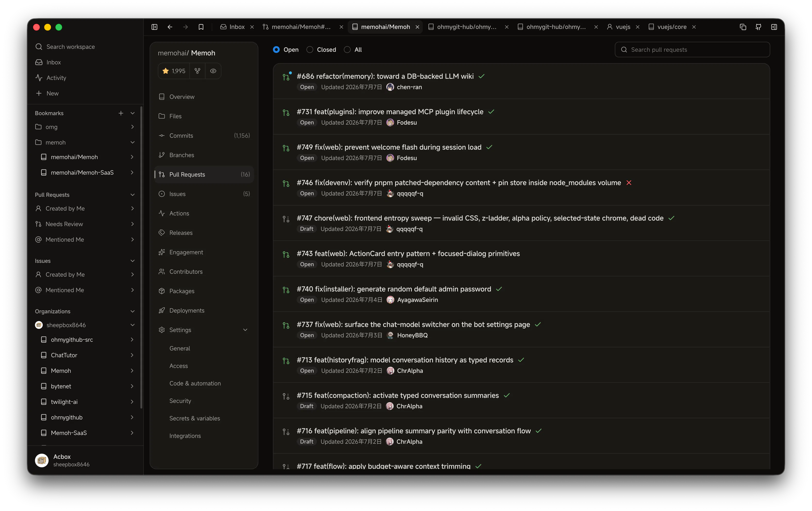Focus the Search pull requests field

point(692,50)
